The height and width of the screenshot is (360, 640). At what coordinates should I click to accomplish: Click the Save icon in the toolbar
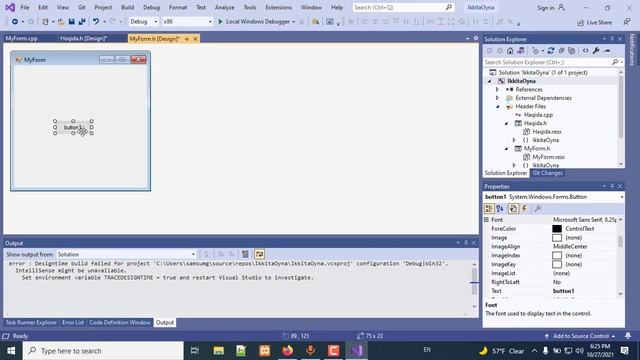pyautogui.click(x=71, y=22)
